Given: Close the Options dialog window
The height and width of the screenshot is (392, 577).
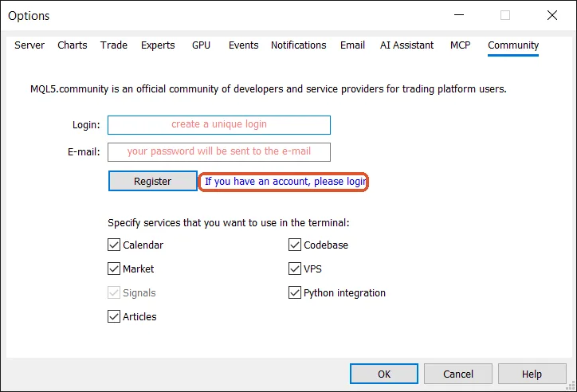Looking at the screenshot, I should [552, 15].
